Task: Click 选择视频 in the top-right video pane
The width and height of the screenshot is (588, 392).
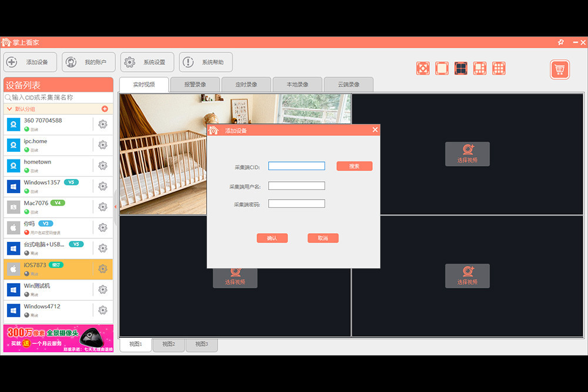Action: (467, 154)
